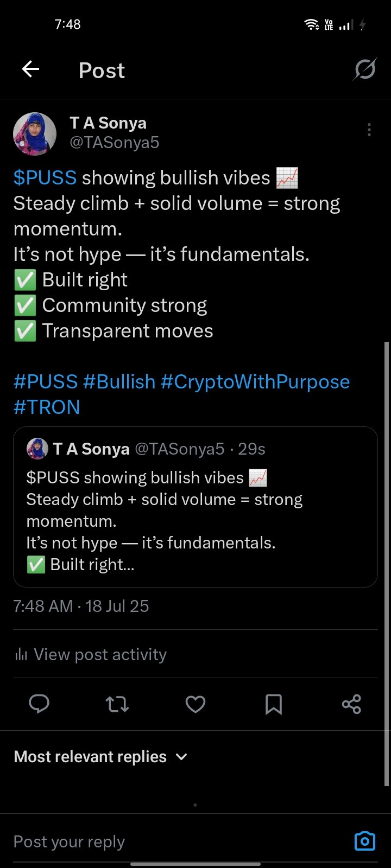Open the #CryptoWithPurpose hashtag

click(x=255, y=382)
